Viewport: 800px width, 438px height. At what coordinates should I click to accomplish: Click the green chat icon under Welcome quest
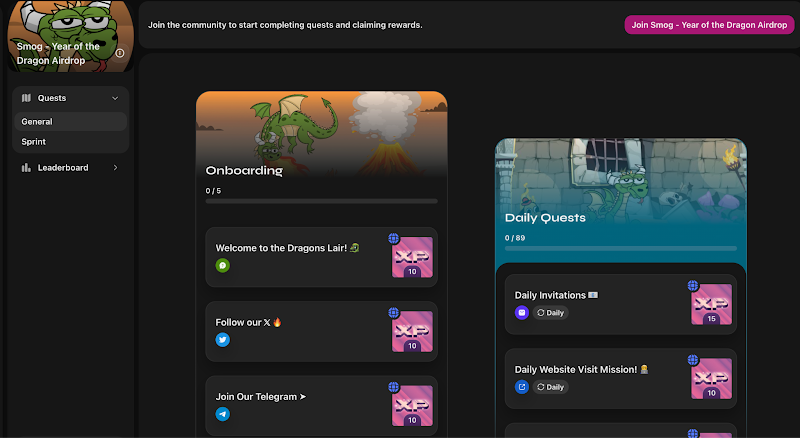pyautogui.click(x=222, y=265)
